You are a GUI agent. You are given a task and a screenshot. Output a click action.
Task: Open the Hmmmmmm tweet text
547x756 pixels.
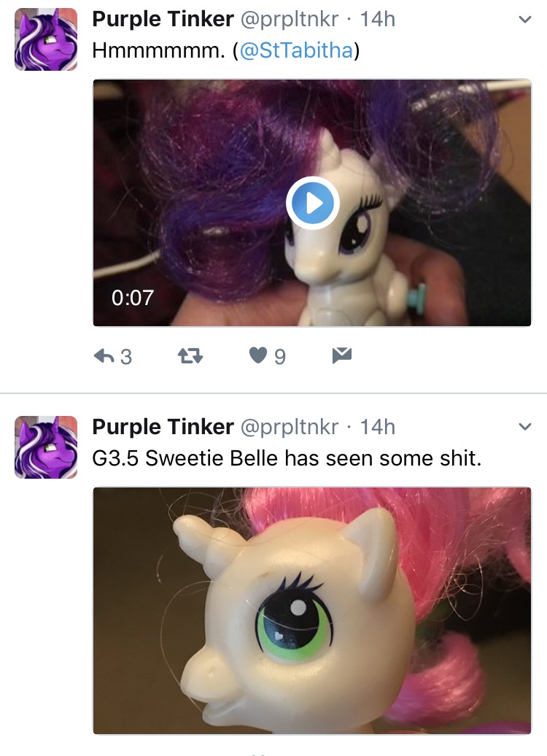click(x=226, y=50)
